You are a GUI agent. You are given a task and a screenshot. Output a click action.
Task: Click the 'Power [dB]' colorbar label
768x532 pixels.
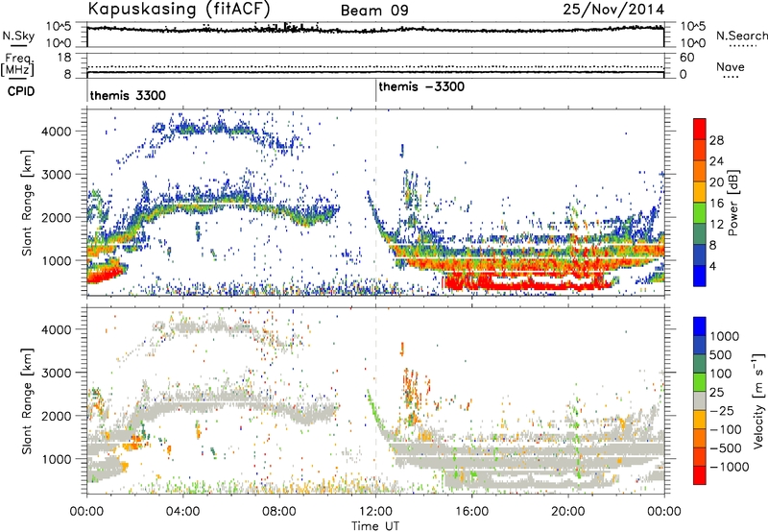pyautogui.click(x=732, y=203)
